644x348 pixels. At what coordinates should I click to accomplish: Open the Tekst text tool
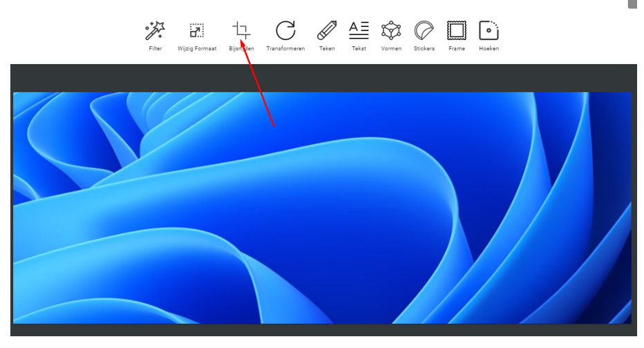[x=359, y=36]
